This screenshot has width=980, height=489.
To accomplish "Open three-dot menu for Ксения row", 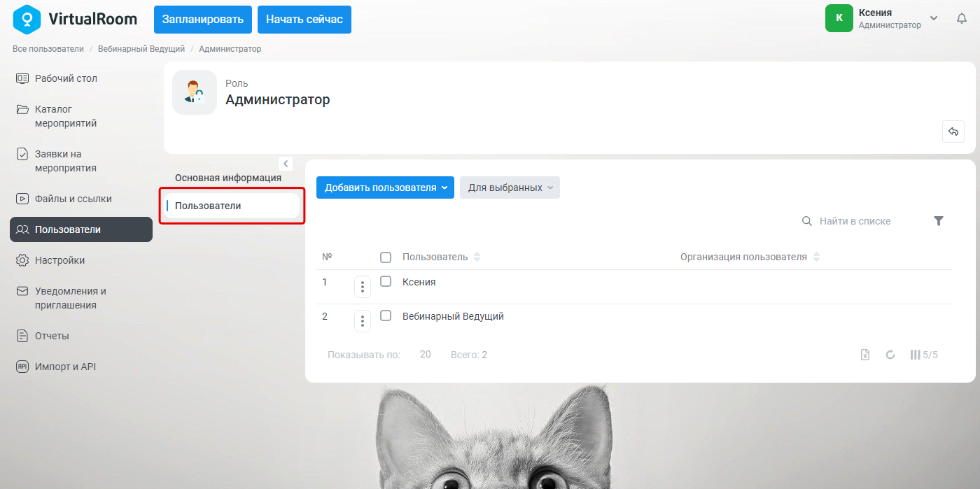I will click(x=363, y=287).
